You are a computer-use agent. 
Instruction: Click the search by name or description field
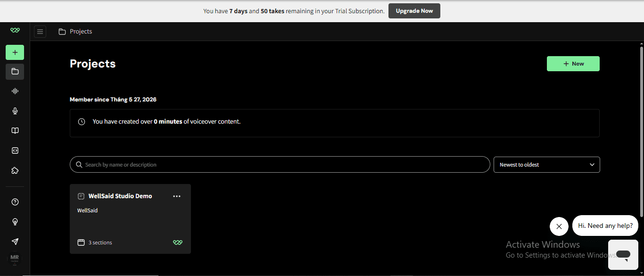[280, 165]
